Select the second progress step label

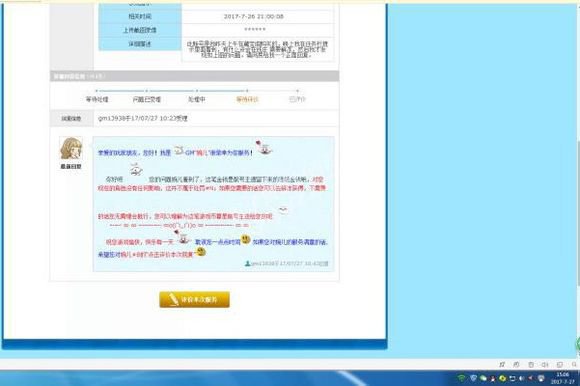pyautogui.click(x=147, y=99)
